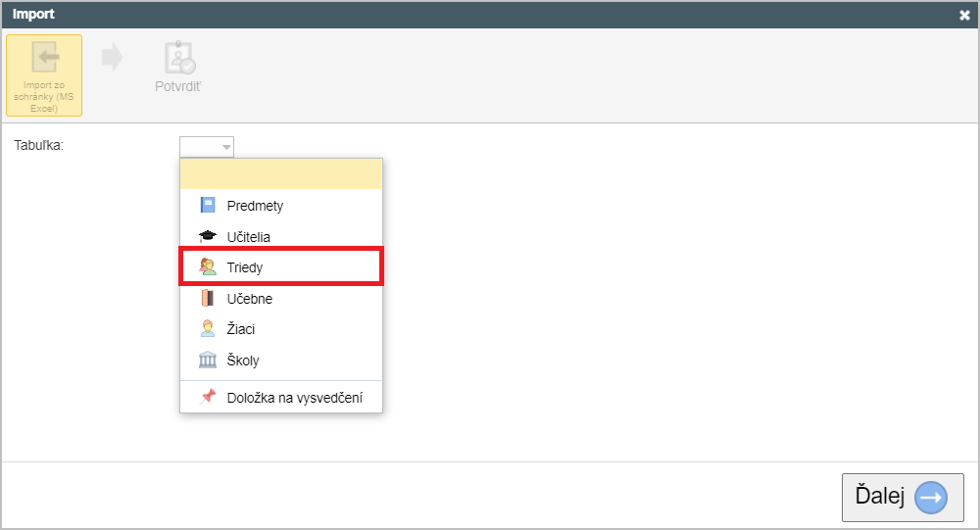
Task: Click the blue arrow circle on Ďalej
Action: [x=931, y=498]
